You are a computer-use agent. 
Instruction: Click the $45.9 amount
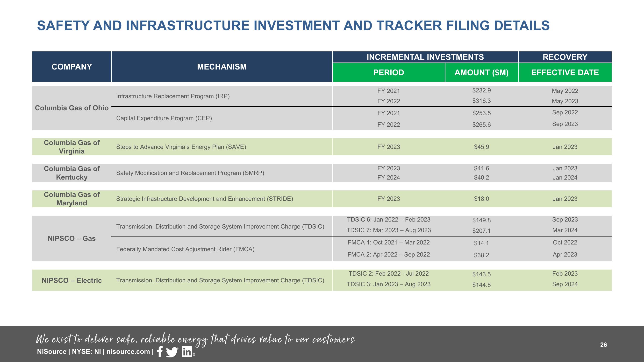pyautogui.click(x=481, y=147)
